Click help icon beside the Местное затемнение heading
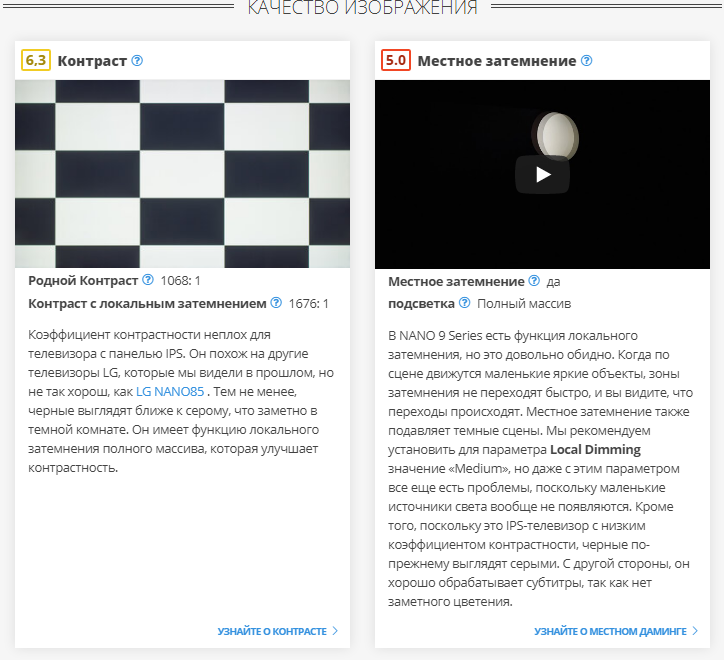 (x=587, y=61)
